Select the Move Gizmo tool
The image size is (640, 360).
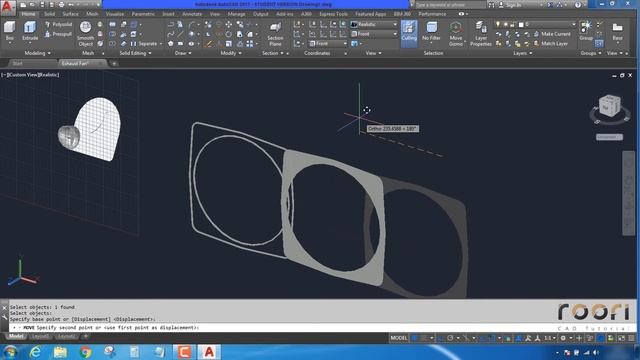[456, 33]
